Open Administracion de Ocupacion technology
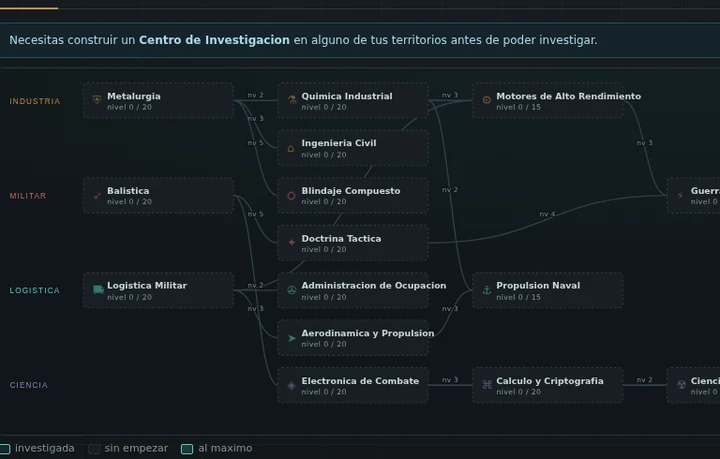The width and height of the screenshot is (720, 459). [x=353, y=290]
